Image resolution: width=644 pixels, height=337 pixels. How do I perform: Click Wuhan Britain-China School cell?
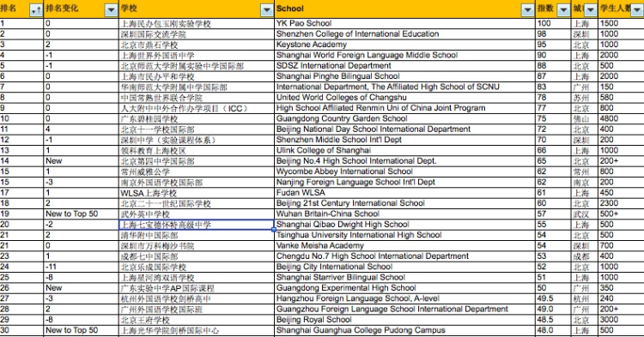(405, 214)
